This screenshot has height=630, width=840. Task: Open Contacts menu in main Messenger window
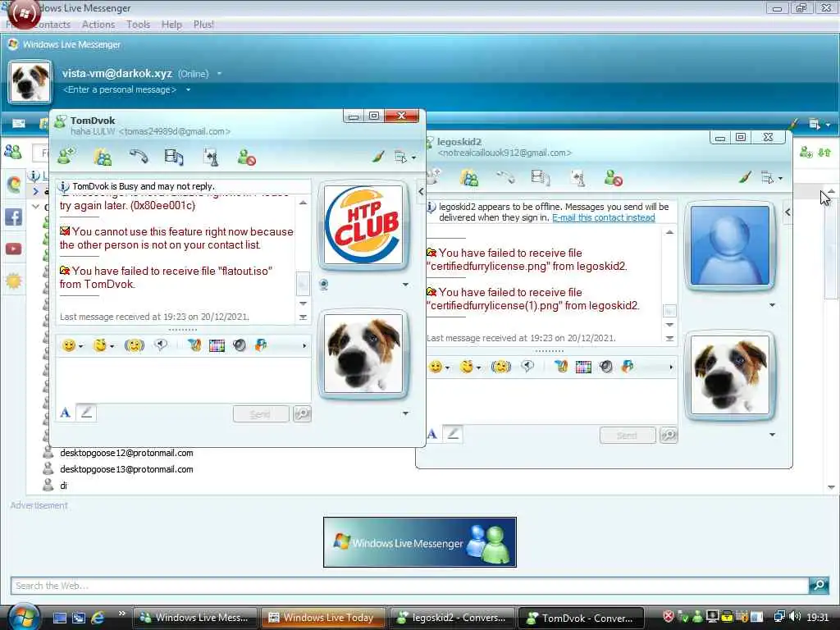pos(52,25)
